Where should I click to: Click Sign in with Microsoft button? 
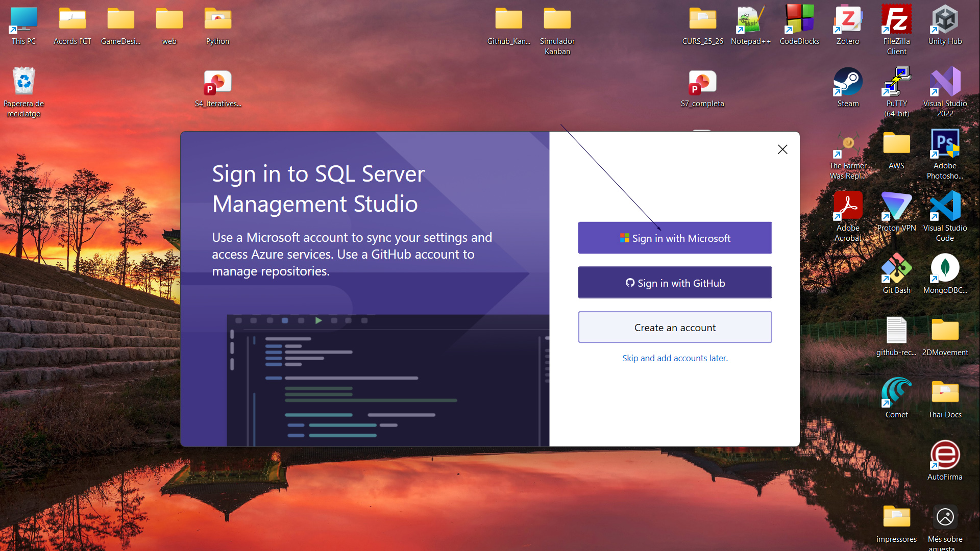click(675, 238)
